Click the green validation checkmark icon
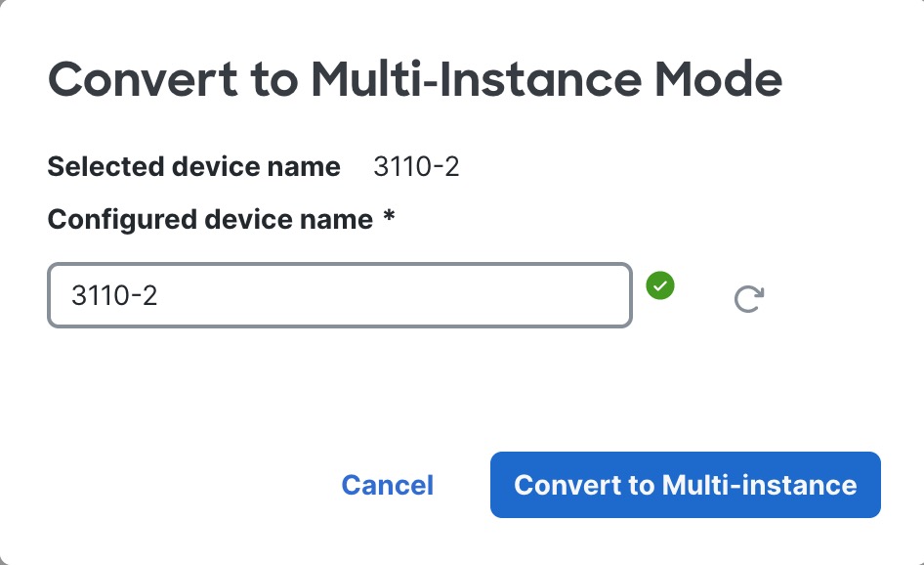The image size is (924, 565). pyautogui.click(x=660, y=286)
